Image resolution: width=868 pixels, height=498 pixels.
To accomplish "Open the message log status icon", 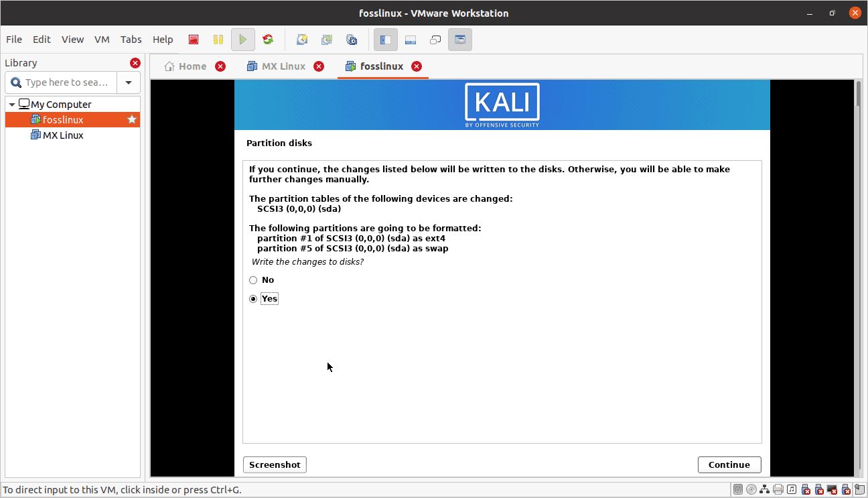I will point(860,489).
